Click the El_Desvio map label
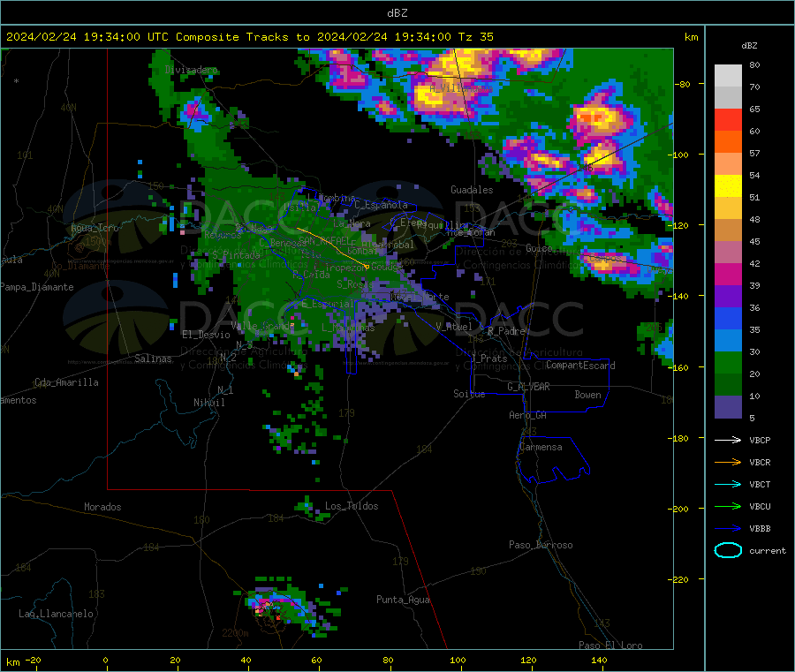This screenshot has width=795, height=672. tap(206, 335)
